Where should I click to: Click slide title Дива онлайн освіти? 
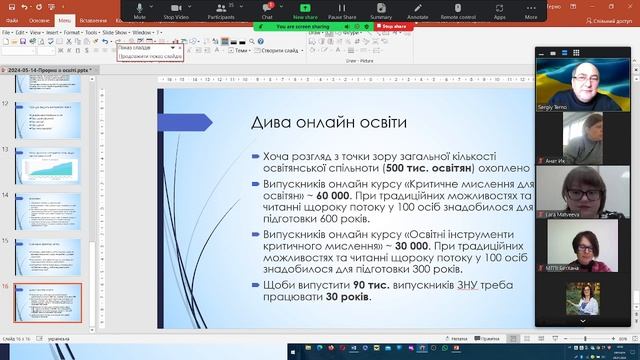[329, 122]
